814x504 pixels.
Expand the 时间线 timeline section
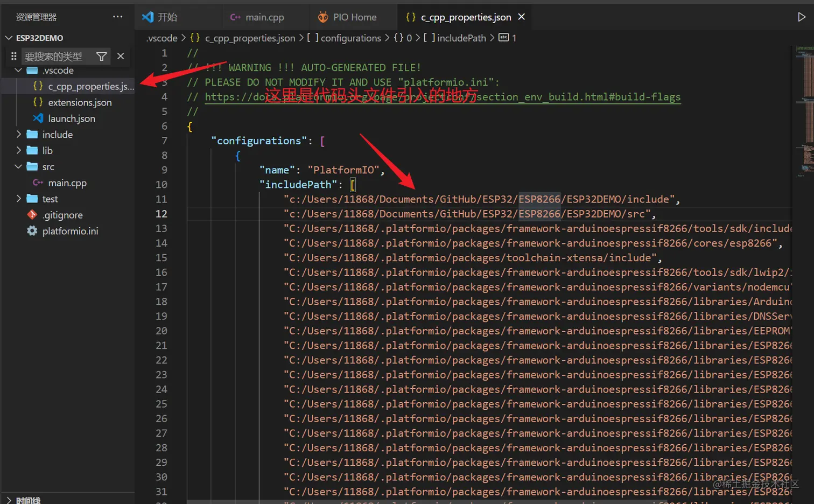(x=9, y=500)
